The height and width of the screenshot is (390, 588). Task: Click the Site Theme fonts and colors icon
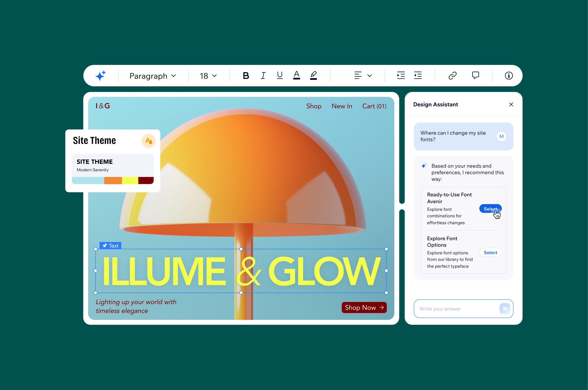tap(149, 141)
